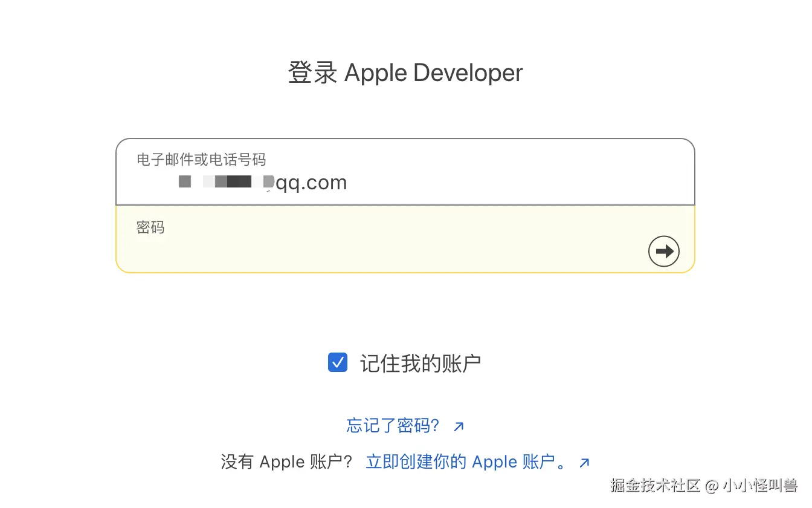Click the 电子邮件或电话号码 email field
812x508 pixels.
[405, 172]
